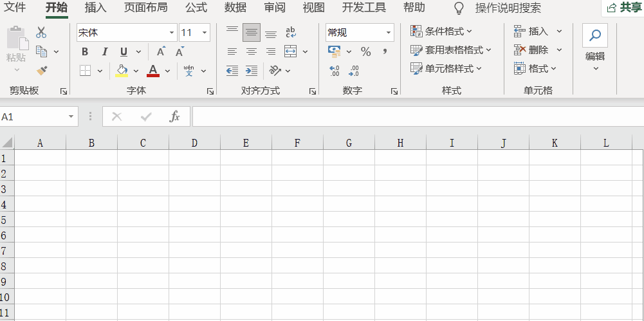The width and height of the screenshot is (644, 321).
Task: Click the insert function fx icon
Action: 174,116
